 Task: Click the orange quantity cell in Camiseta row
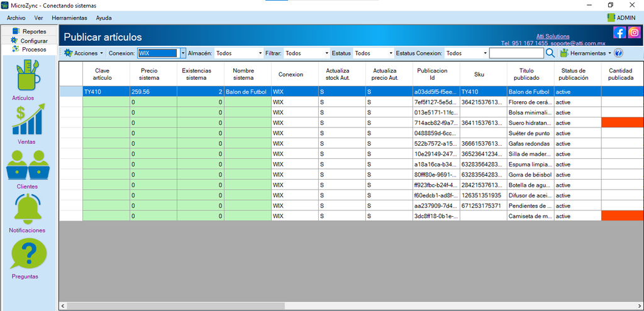coord(623,216)
